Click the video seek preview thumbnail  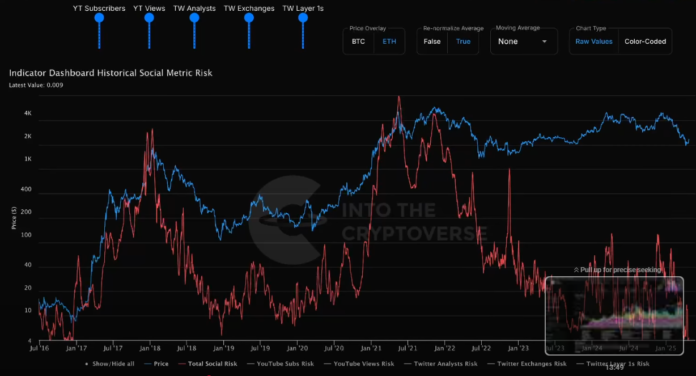[614, 316]
